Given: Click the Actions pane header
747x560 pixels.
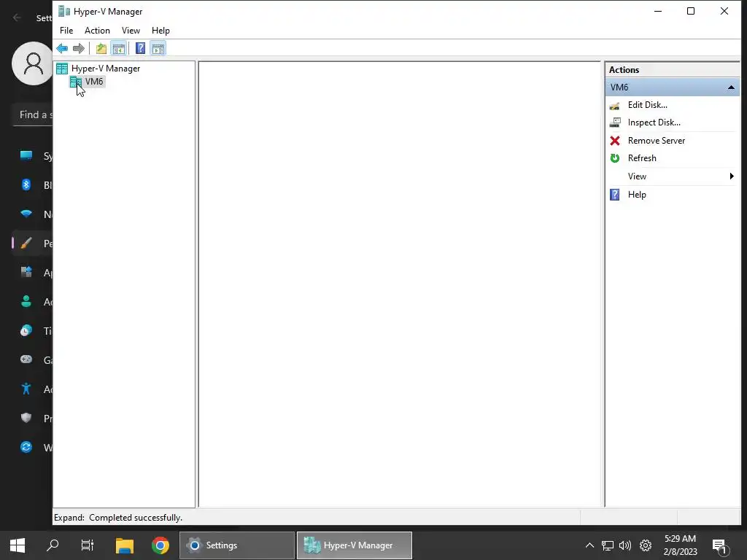Looking at the screenshot, I should coord(672,69).
